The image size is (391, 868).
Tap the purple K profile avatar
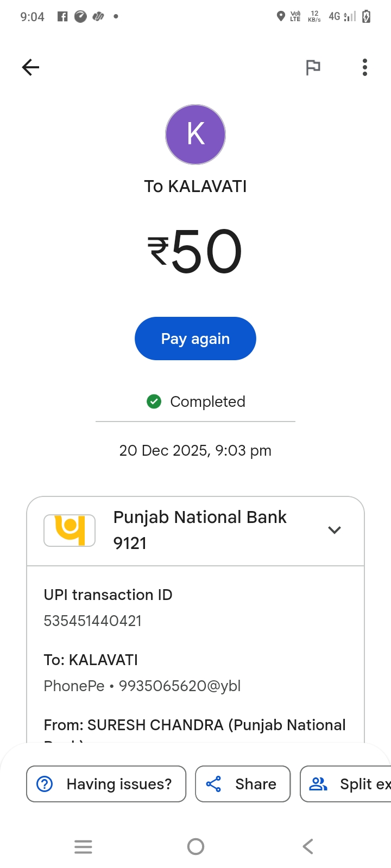click(195, 135)
